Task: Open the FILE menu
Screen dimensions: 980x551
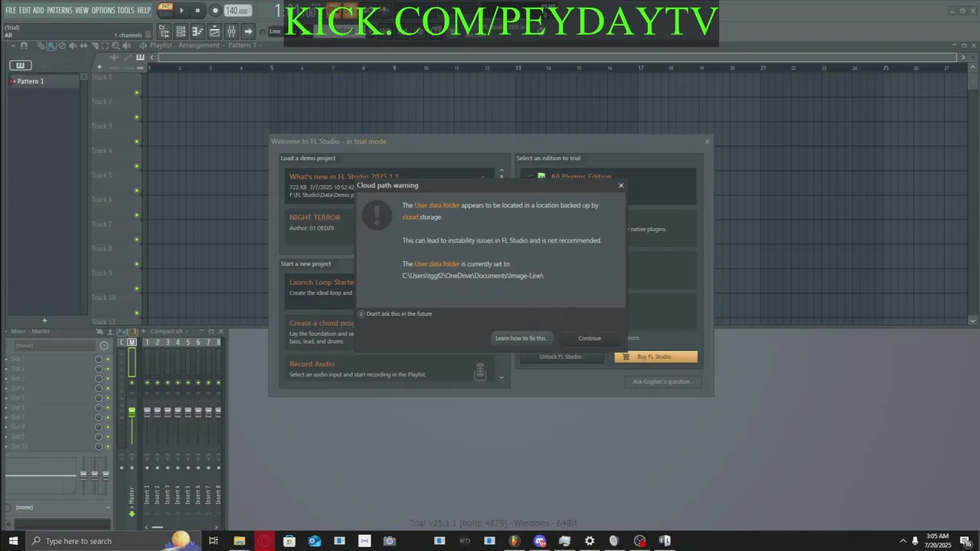Action: pyautogui.click(x=11, y=10)
